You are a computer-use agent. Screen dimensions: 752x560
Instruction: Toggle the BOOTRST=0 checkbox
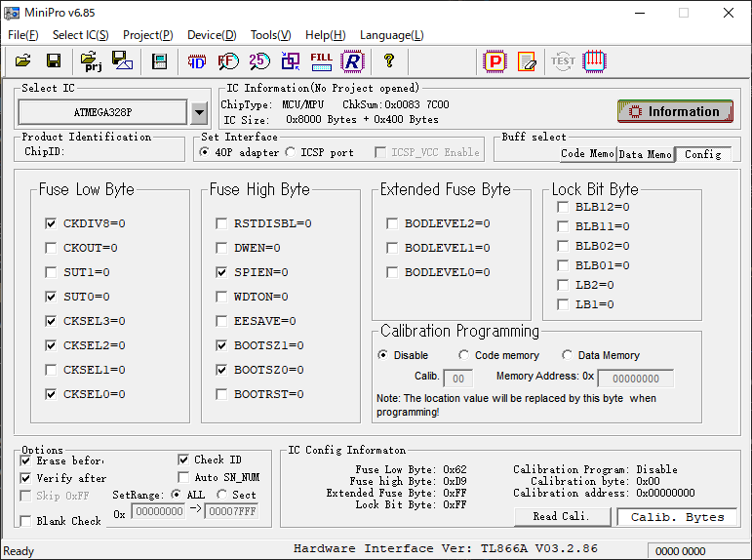pos(221,394)
